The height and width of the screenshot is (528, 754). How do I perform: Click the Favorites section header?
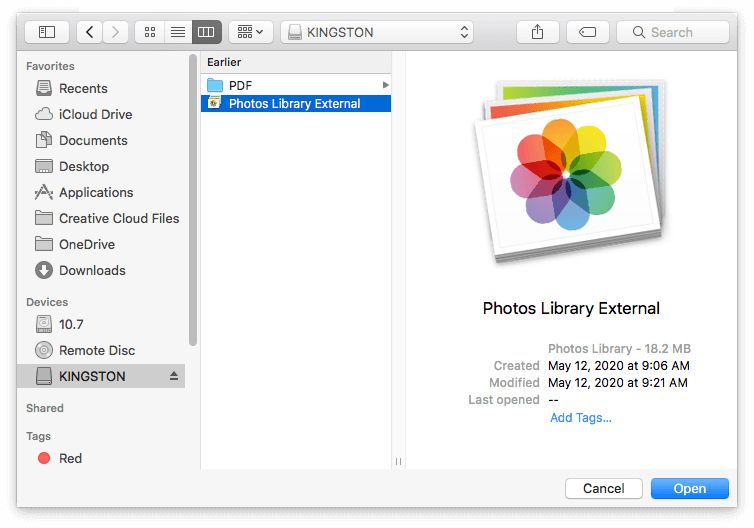(50, 66)
